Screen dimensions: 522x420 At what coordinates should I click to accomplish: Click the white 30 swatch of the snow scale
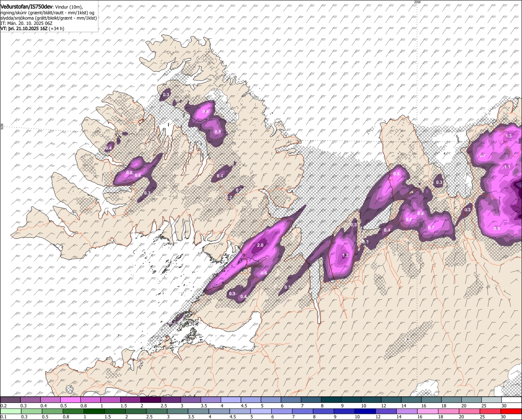511,400
